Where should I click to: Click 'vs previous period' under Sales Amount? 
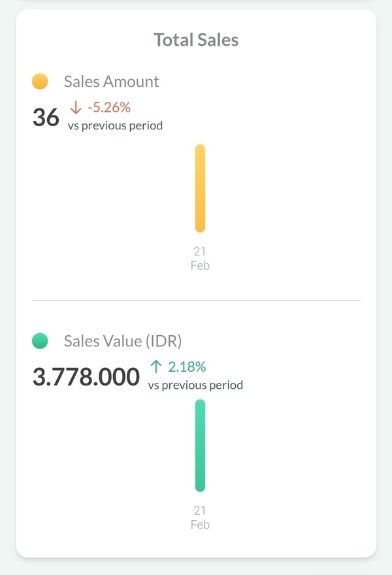[x=115, y=125]
